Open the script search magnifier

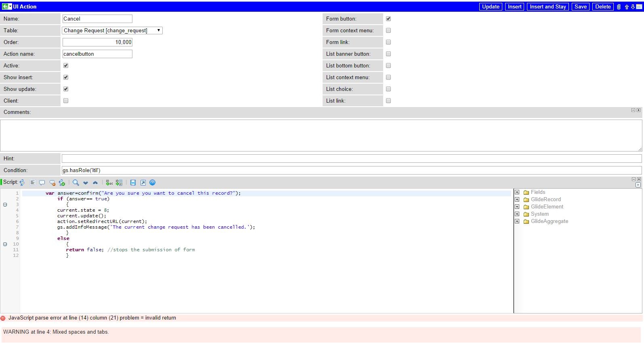[x=76, y=183]
